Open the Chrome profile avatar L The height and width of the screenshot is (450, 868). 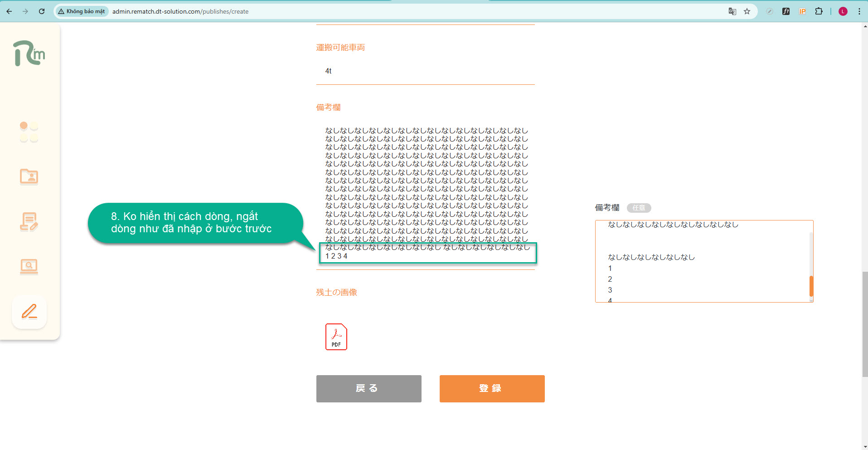click(x=843, y=11)
